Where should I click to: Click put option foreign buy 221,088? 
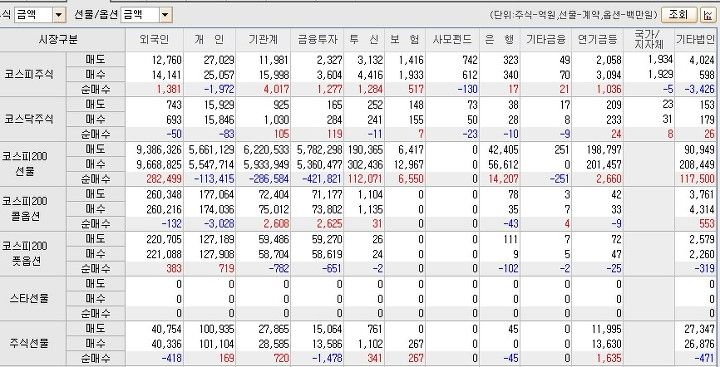164,254
